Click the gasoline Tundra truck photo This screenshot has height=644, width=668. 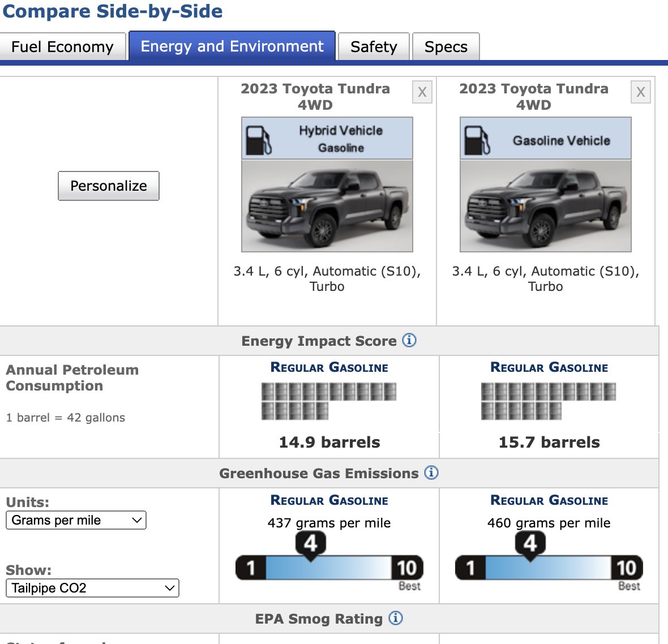546,206
